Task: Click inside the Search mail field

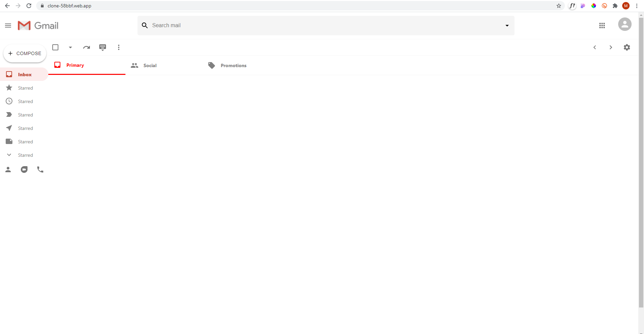Action: coord(302,25)
